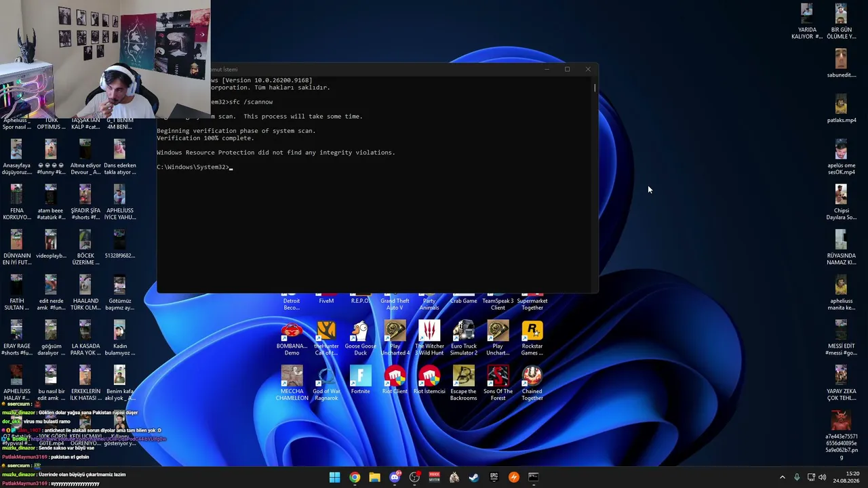
Task: Select the Altına ediyor Devour video file
Action: pyautogui.click(x=85, y=158)
